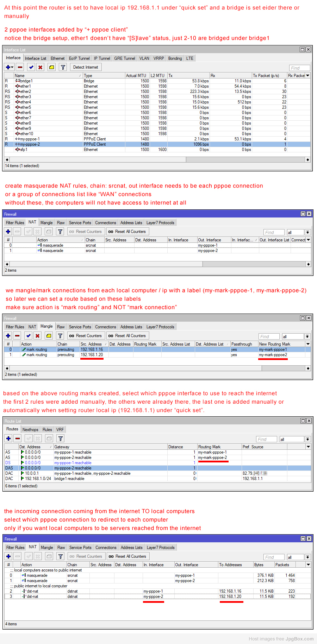Screen dimensions: 317x644
Task: Select the ether1 row in Interface List
Action: (x=157, y=86)
